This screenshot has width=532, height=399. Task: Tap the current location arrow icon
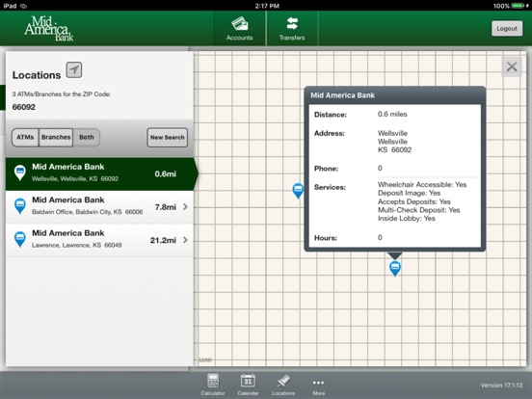click(x=74, y=70)
